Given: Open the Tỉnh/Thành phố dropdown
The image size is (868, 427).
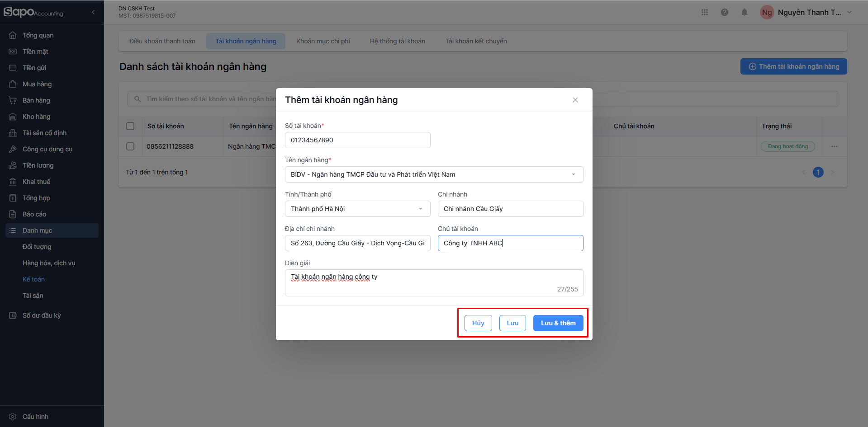Looking at the screenshot, I should 421,209.
